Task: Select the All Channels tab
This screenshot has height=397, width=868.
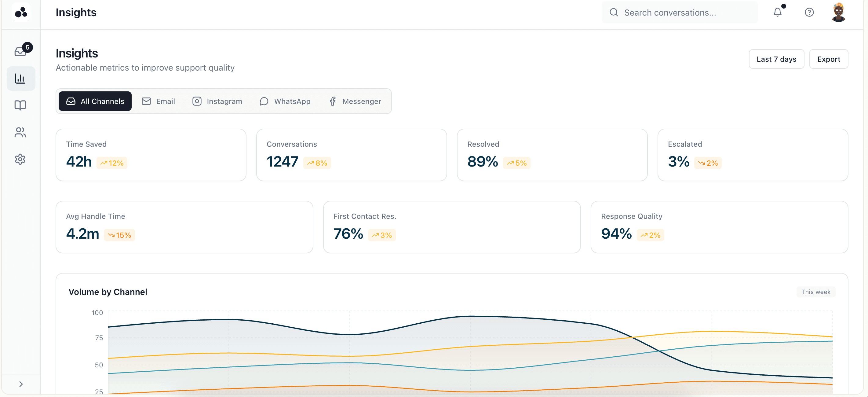Action: [95, 101]
